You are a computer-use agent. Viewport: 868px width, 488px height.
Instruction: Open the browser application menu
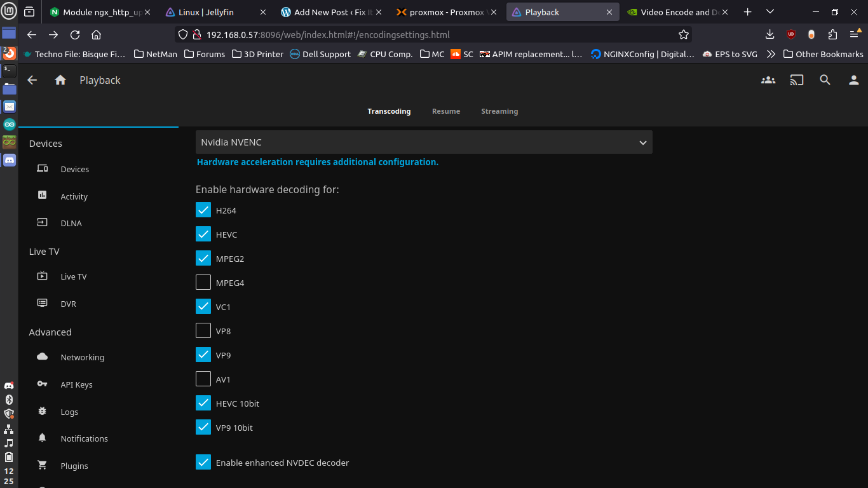[x=855, y=34]
